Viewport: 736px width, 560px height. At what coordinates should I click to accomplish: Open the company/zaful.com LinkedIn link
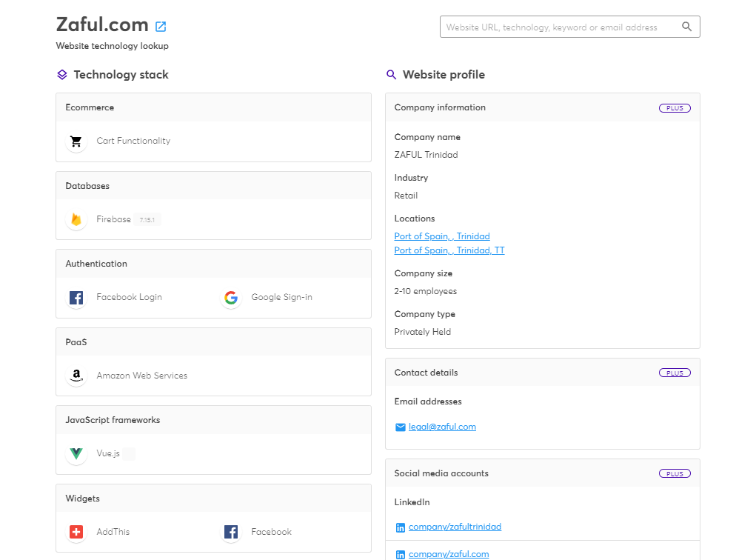(x=449, y=554)
